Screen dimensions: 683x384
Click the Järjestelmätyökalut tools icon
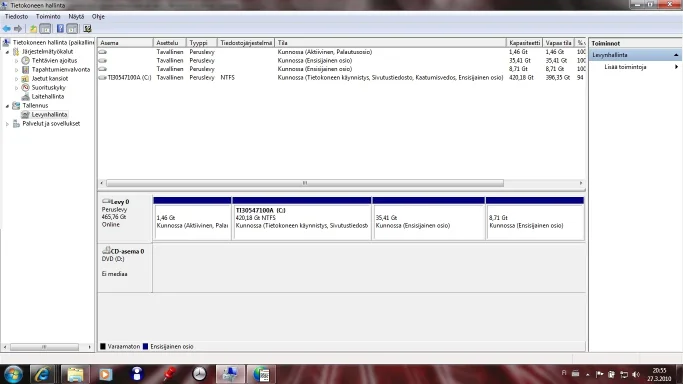coord(16,51)
